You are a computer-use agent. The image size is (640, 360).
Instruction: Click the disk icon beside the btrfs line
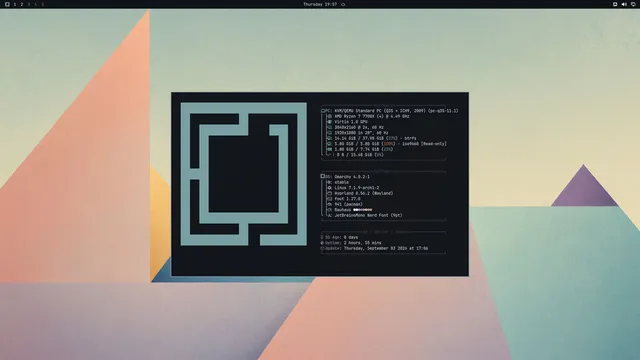[x=329, y=138]
